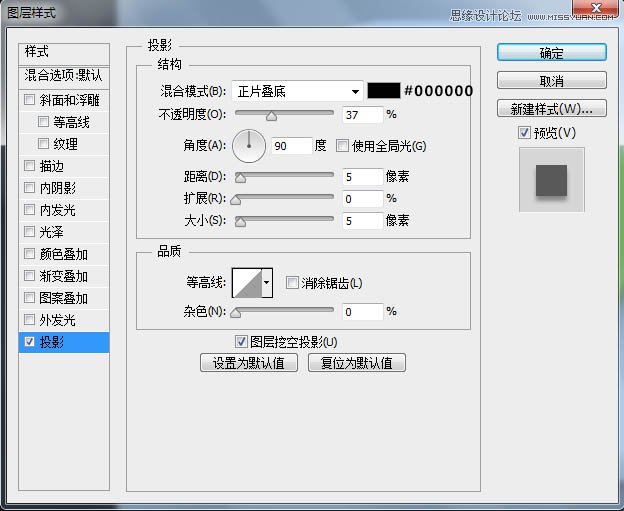Screen dimensions: 624x511
Task: Click the 距离 distance input field
Action: [x=361, y=177]
